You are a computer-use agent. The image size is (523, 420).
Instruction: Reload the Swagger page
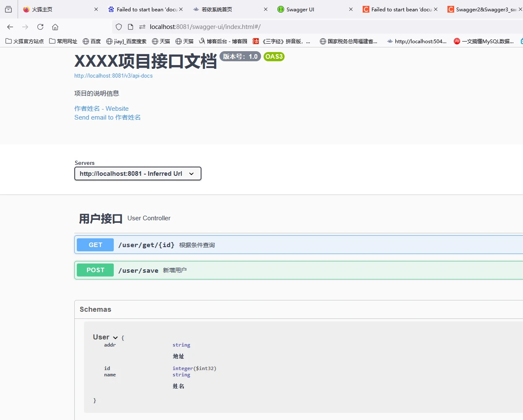click(x=40, y=27)
